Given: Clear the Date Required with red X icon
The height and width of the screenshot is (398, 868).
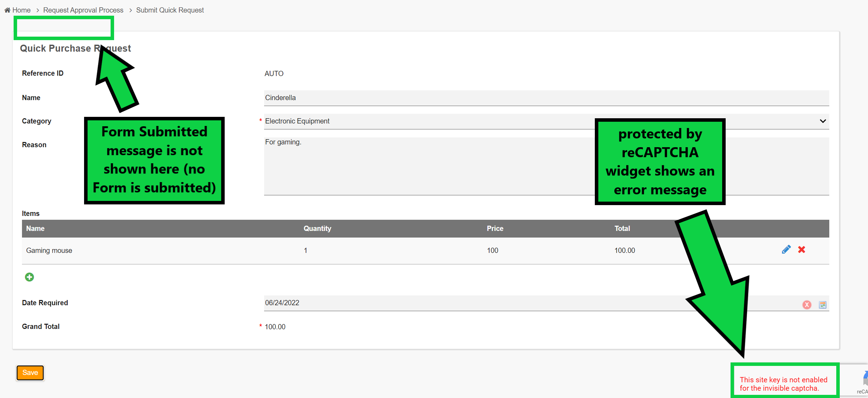Looking at the screenshot, I should [807, 305].
